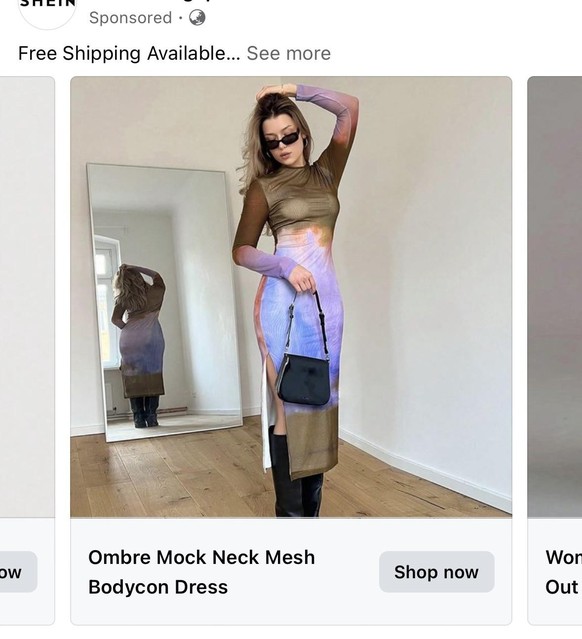This screenshot has width=582, height=639.
Task: Click the black boots in the product photo
Action: coord(296,473)
